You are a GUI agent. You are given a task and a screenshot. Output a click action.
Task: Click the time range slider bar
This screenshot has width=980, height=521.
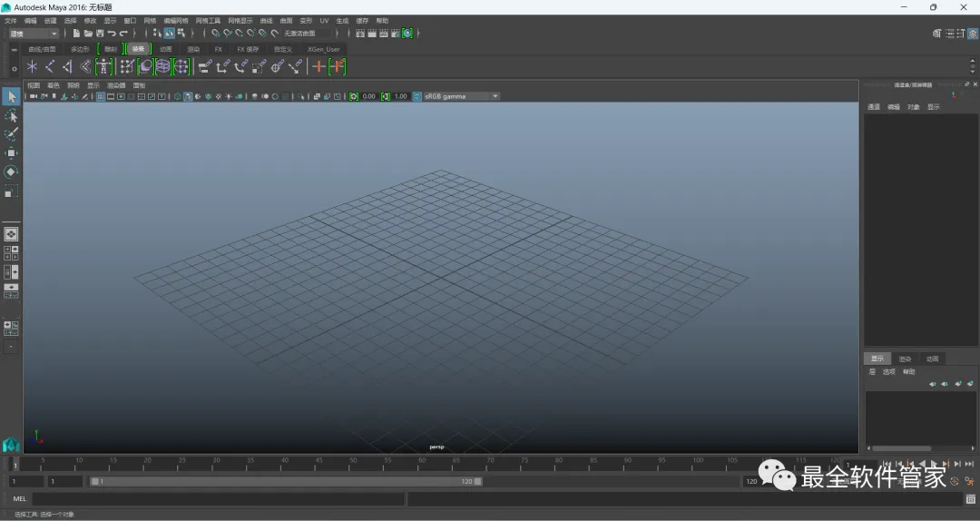tap(286, 482)
